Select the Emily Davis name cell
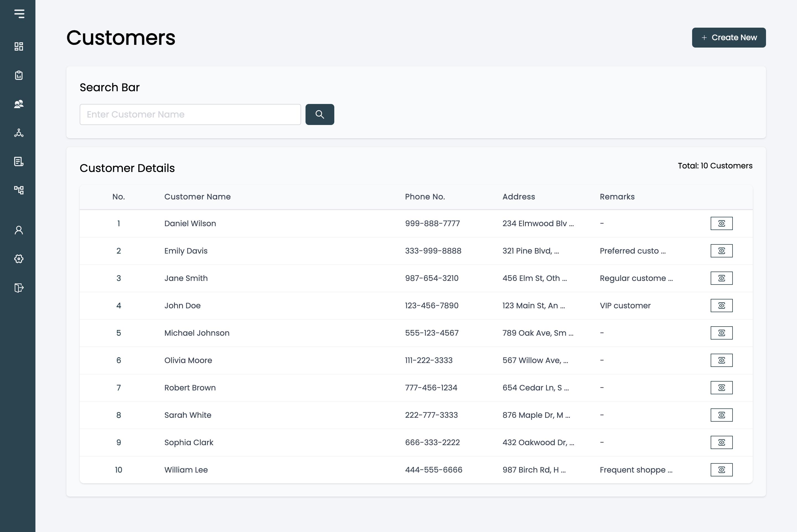 coord(186,251)
